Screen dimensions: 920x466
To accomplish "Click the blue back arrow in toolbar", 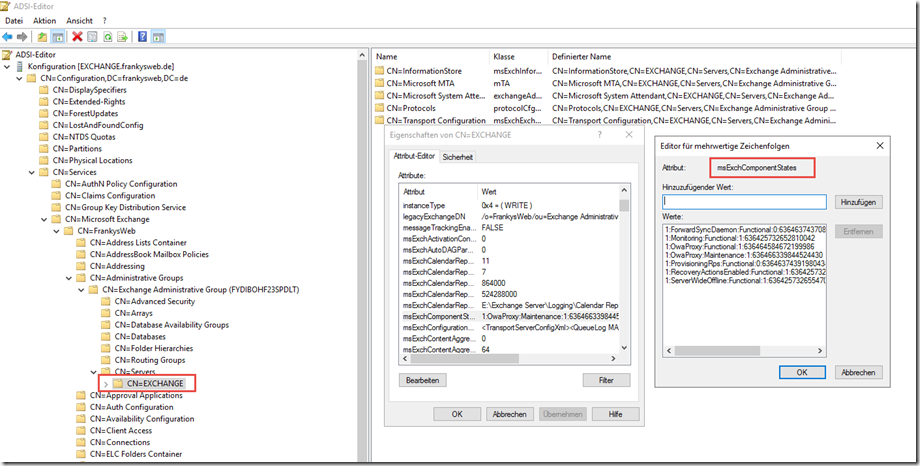I will [x=8, y=36].
